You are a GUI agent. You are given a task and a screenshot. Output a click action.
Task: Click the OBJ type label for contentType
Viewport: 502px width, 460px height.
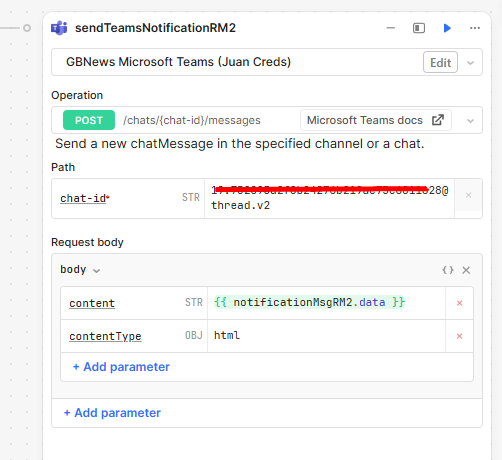pos(194,335)
